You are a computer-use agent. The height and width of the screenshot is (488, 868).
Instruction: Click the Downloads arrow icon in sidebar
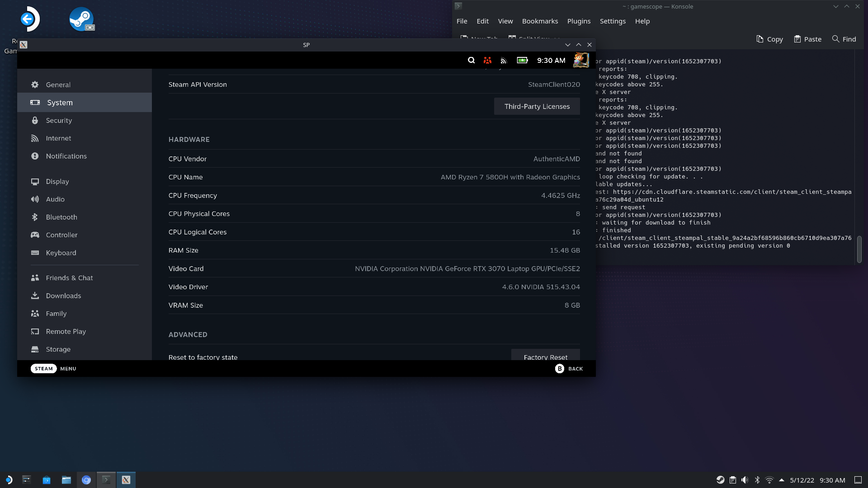[35, 296]
